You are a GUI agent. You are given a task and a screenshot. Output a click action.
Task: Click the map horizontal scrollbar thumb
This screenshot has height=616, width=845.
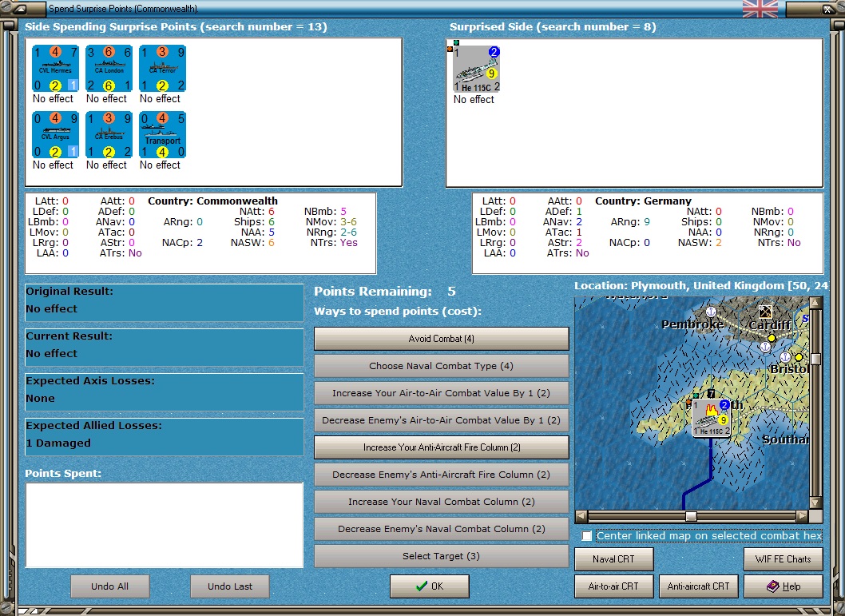tap(691, 516)
